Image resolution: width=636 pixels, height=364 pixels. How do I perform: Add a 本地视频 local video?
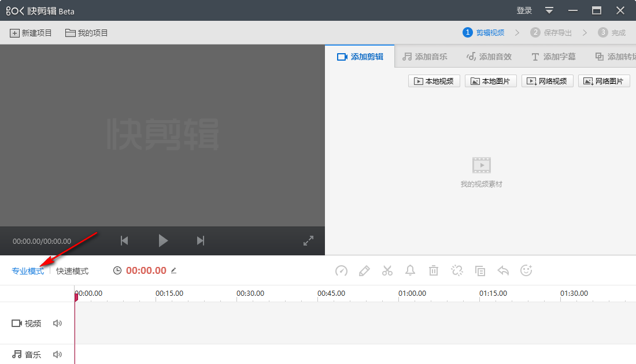tap(434, 81)
